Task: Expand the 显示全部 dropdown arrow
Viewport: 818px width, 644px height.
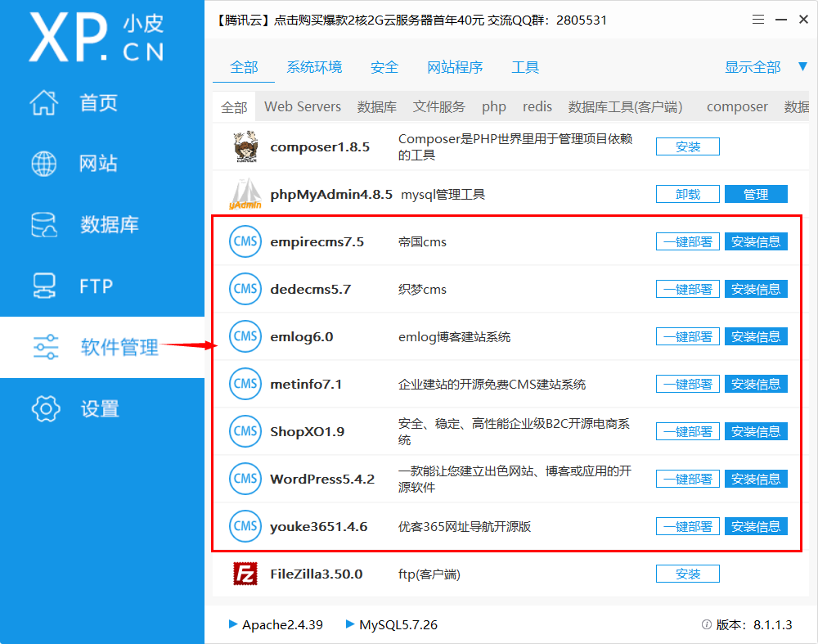Action: pyautogui.click(x=803, y=67)
